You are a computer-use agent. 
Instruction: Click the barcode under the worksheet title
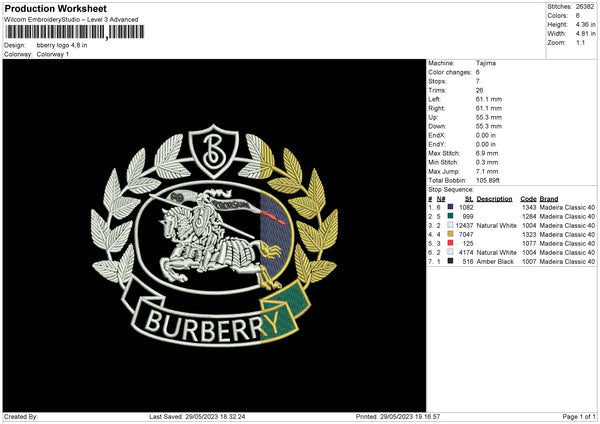[x=75, y=32]
